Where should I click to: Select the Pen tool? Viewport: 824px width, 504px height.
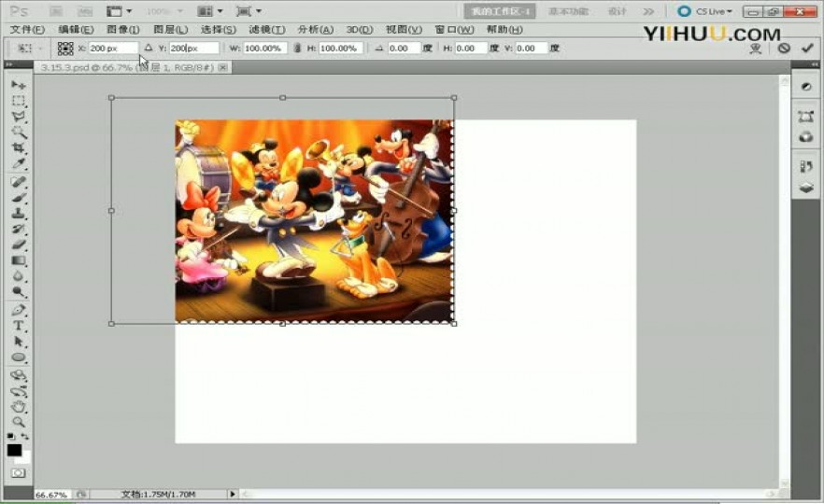coord(19,310)
